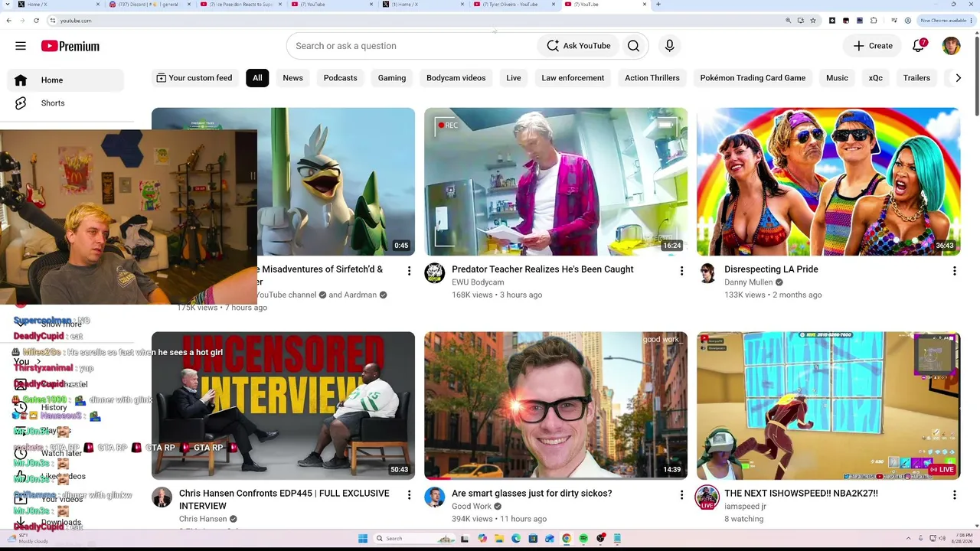
Task: Open a new browser tab
Action: tap(658, 5)
